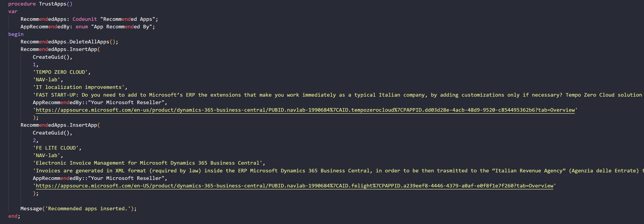Viewport: 644px width, 224px height.
Task: Click the first InsertApp method call
Action: click(x=83, y=49)
